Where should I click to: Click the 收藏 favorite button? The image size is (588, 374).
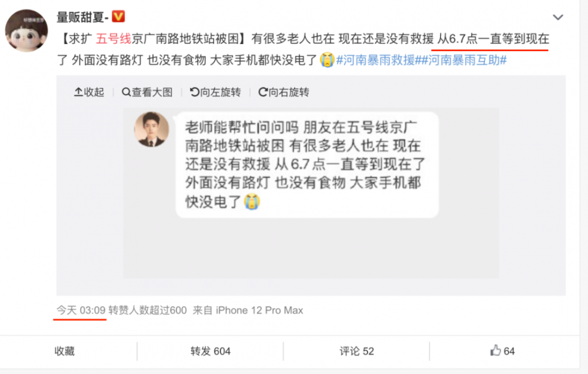[x=65, y=351]
